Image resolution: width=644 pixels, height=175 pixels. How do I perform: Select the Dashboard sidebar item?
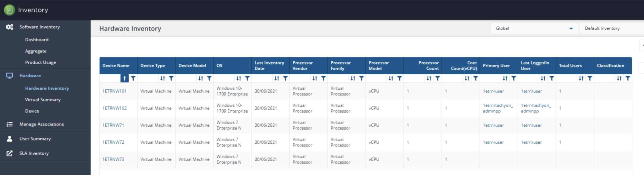(x=37, y=40)
